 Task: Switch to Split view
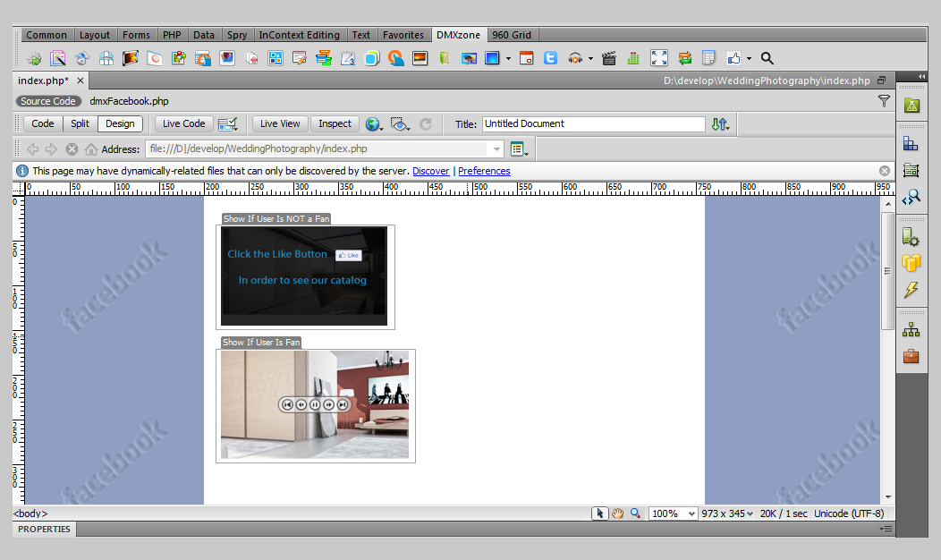(80, 123)
